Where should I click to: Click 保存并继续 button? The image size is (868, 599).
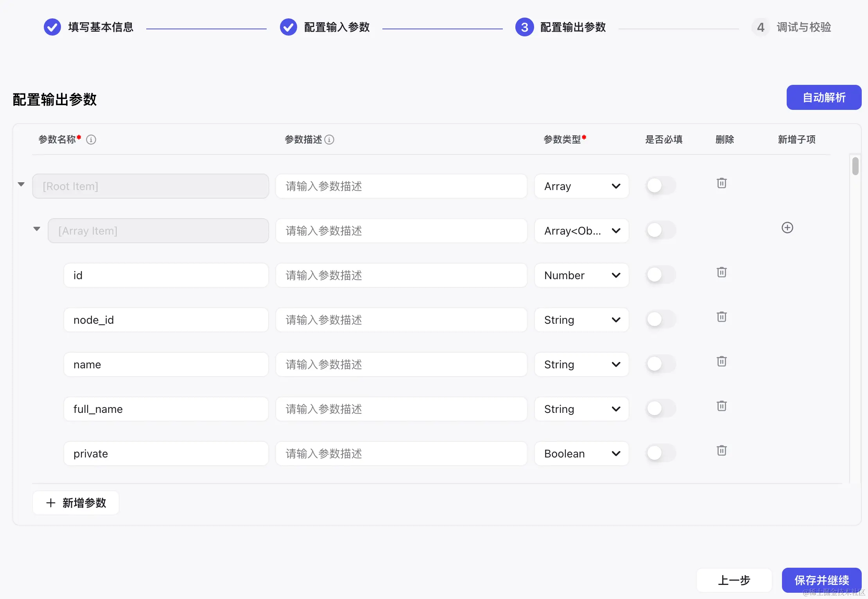tap(821, 580)
